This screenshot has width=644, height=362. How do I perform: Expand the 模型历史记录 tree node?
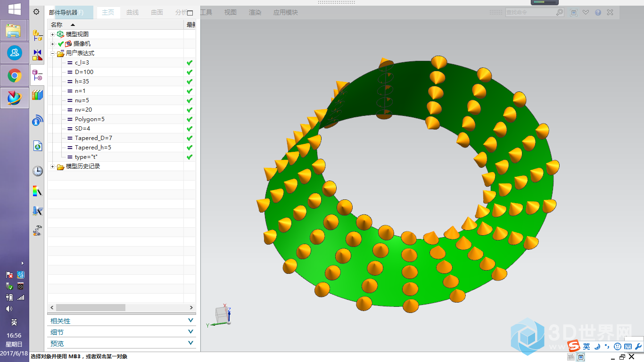click(x=53, y=166)
